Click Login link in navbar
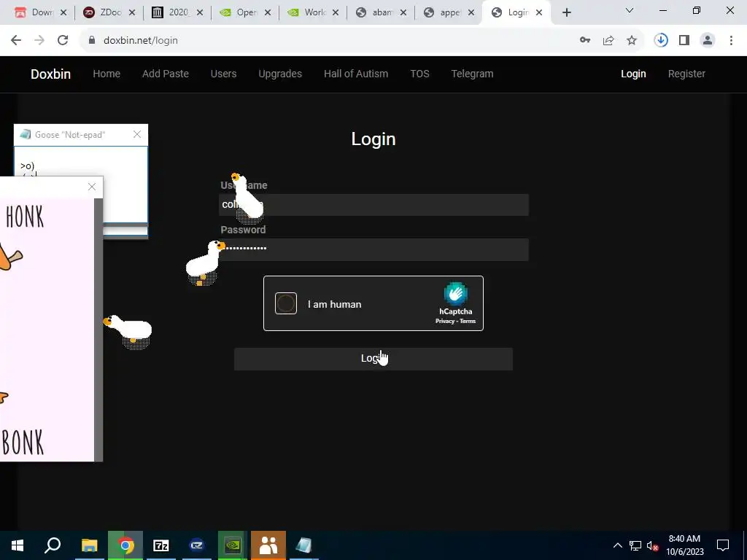Viewport: 747px width, 560px height. 633,74
